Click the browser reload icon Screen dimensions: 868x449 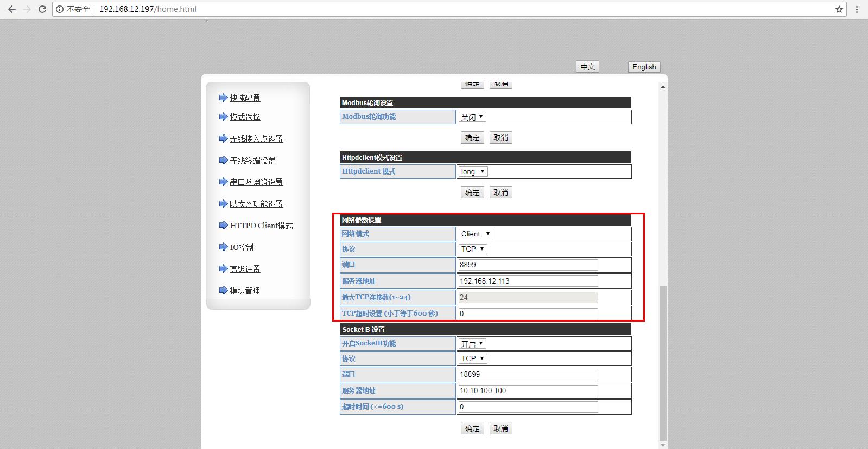coord(42,9)
